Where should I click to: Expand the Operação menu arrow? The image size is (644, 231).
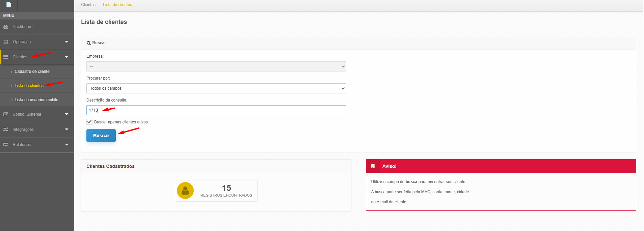pos(66,42)
